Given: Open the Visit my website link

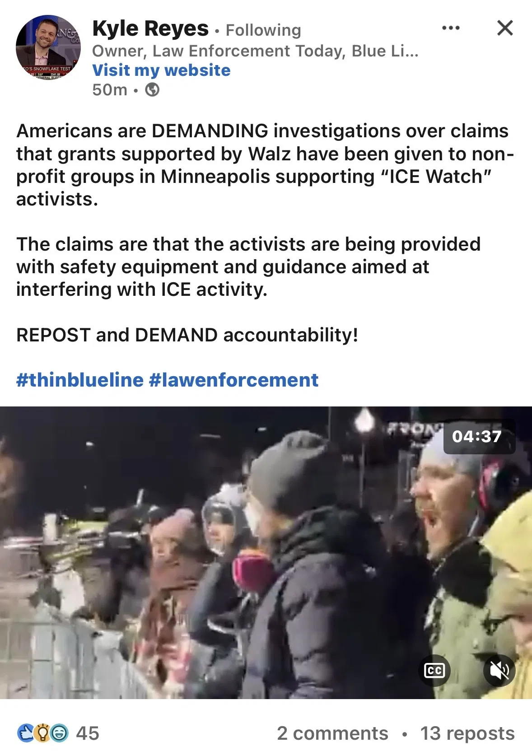Looking at the screenshot, I should [161, 70].
